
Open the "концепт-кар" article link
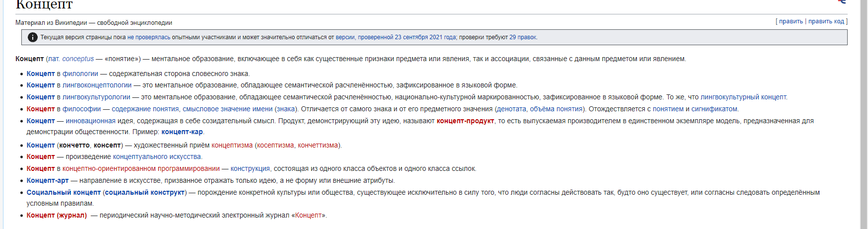[182, 132]
